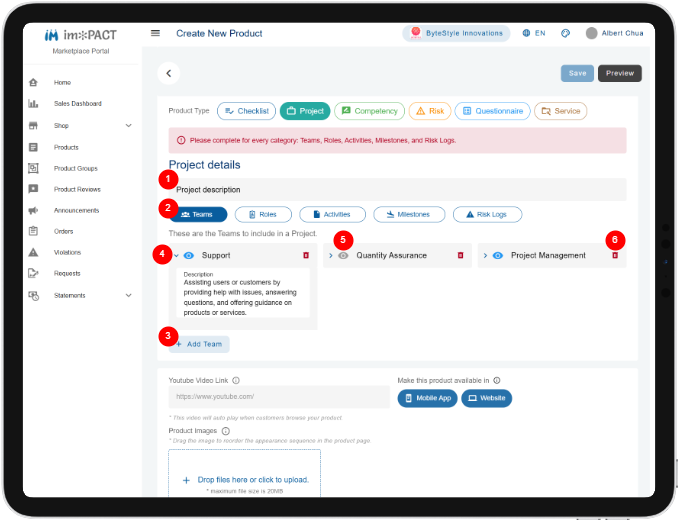
Task: Switch to the Risk Logs tab
Action: (x=487, y=214)
